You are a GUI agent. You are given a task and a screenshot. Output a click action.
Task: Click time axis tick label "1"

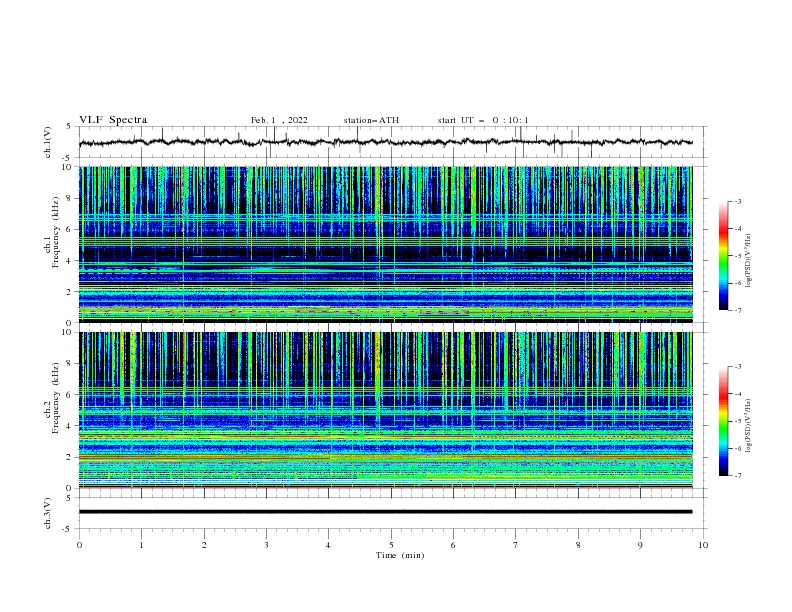tap(141, 545)
